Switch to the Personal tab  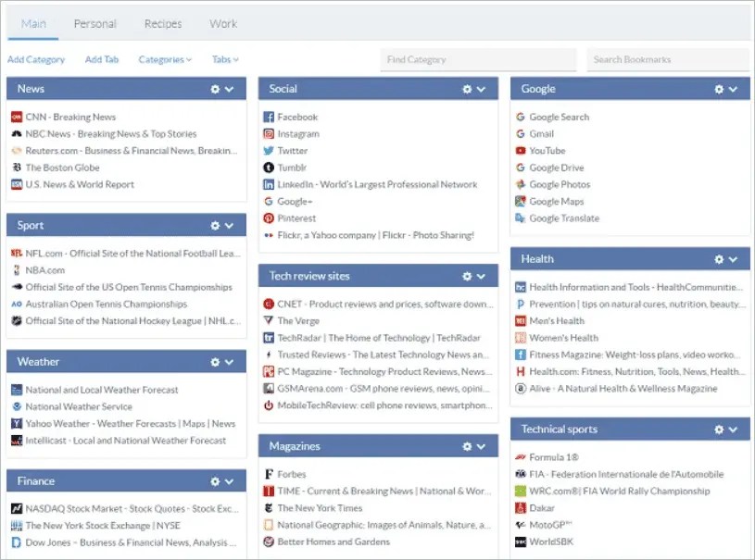[94, 23]
